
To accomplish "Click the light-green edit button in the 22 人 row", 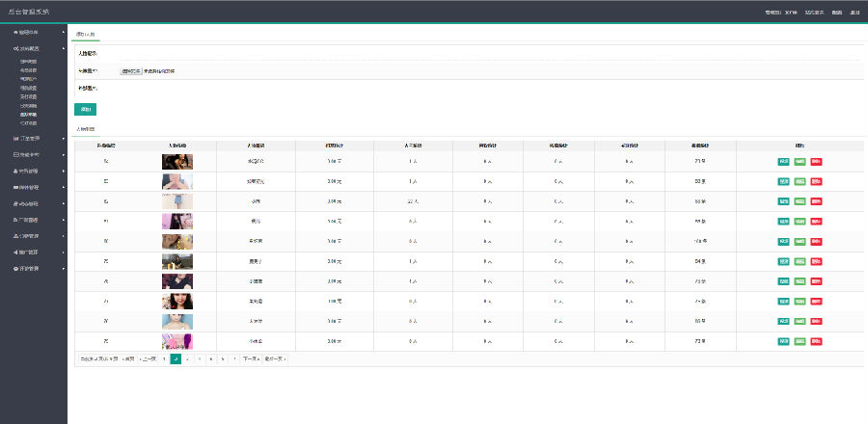I will 800,201.
